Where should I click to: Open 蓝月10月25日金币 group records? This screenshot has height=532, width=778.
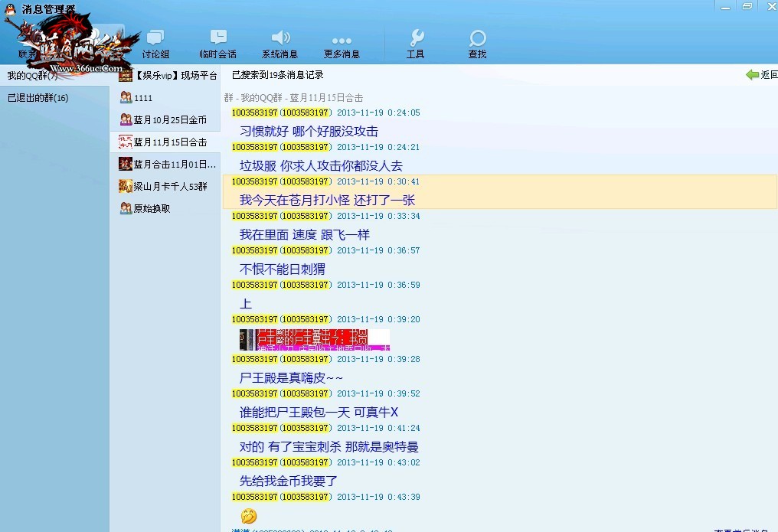169,120
